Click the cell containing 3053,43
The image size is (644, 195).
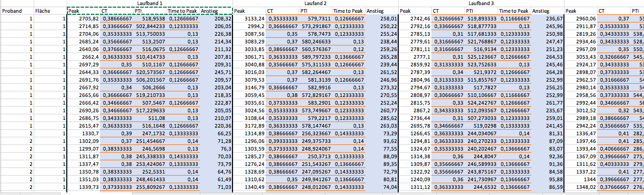pyautogui.click(x=580, y=57)
